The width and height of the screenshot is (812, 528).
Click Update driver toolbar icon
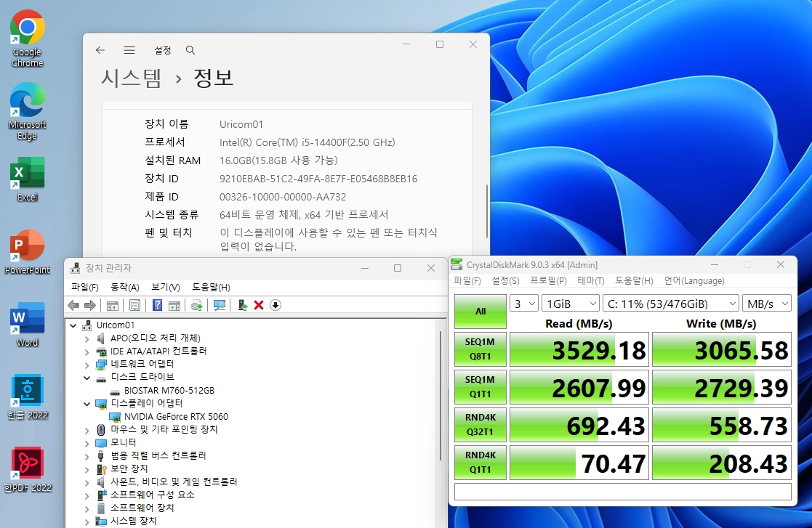pyautogui.click(x=197, y=305)
